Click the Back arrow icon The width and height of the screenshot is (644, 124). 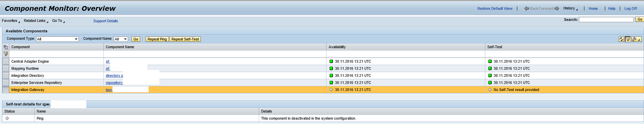526,8
